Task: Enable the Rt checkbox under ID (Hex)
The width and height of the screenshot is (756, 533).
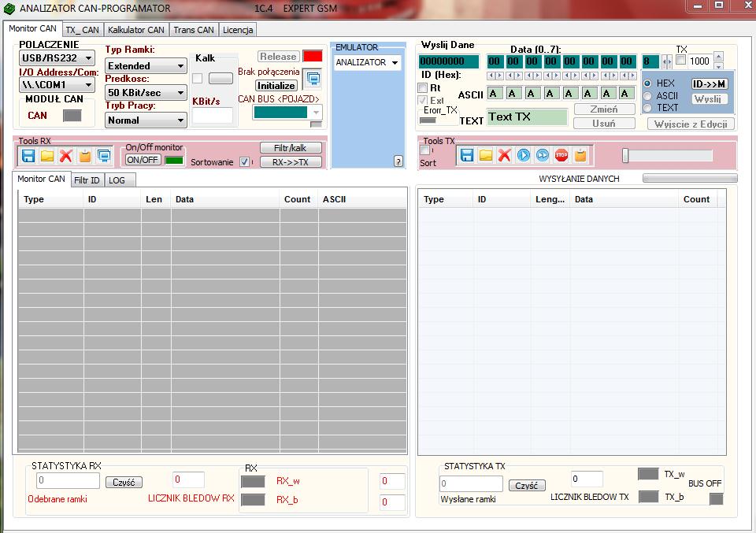Action: tap(423, 88)
